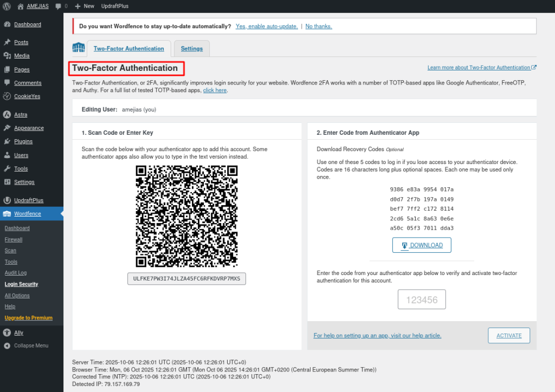Select the text secret key below QR code
The width and height of the screenshot is (555, 392).
click(x=186, y=279)
